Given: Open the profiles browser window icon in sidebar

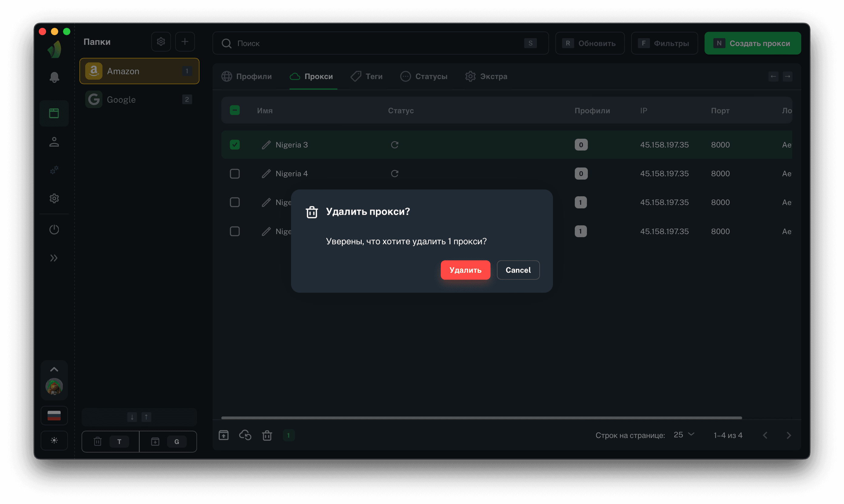Looking at the screenshot, I should (54, 114).
